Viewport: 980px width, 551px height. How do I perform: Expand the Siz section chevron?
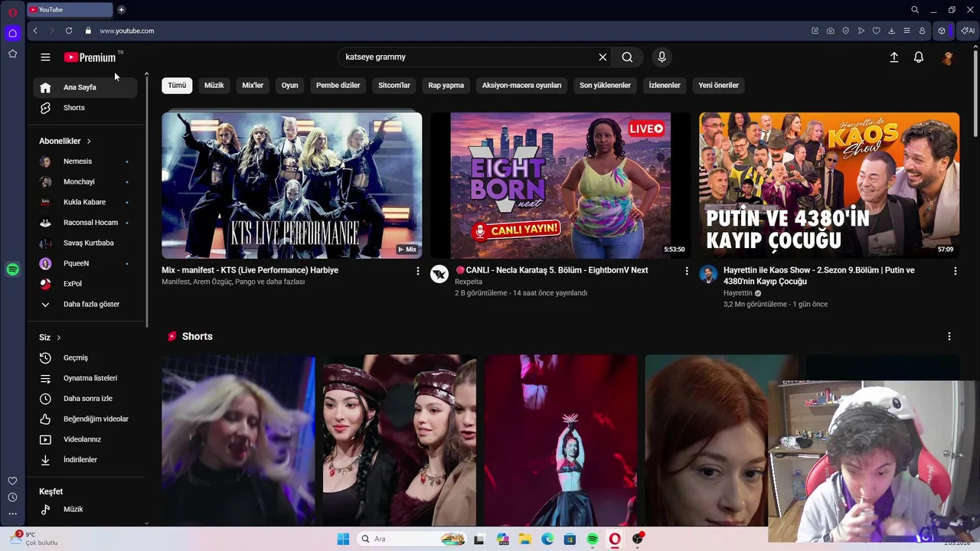[x=58, y=337]
